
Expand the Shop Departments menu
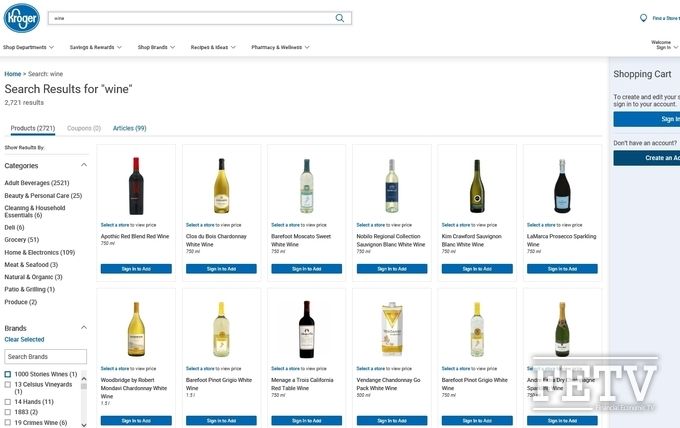coord(28,47)
